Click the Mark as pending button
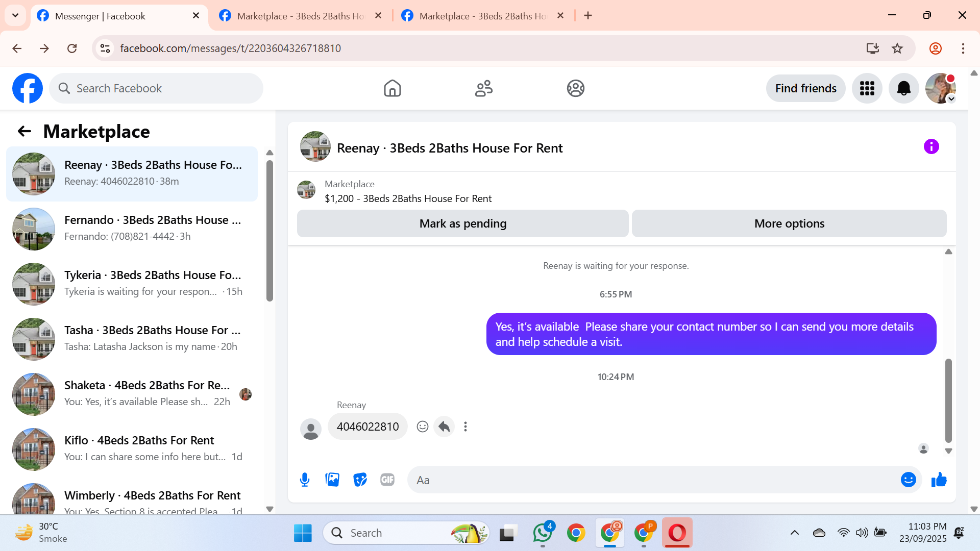Image resolution: width=980 pixels, height=551 pixels. tap(462, 223)
